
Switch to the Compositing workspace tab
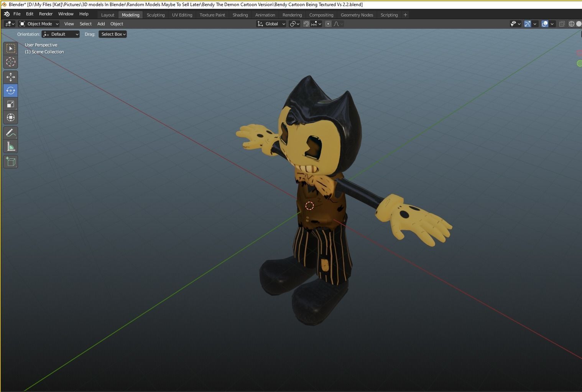321,15
